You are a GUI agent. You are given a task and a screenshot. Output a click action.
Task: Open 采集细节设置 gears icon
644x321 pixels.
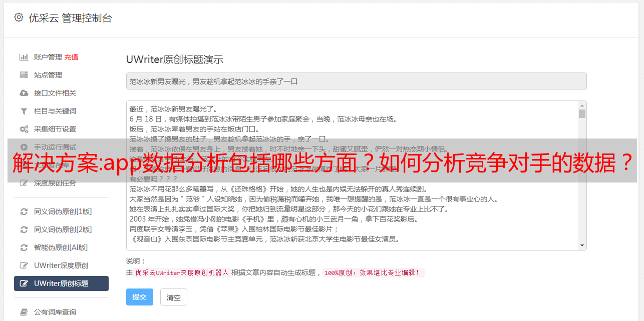point(24,129)
